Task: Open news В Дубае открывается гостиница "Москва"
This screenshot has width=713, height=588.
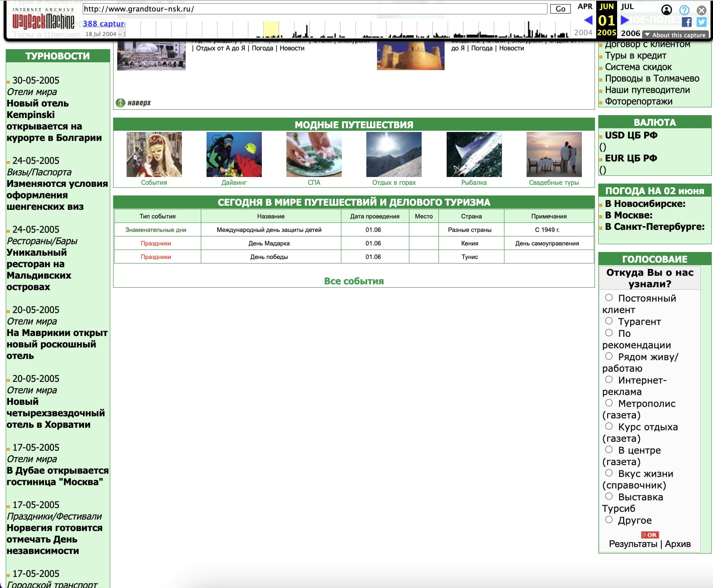Action: click(57, 476)
